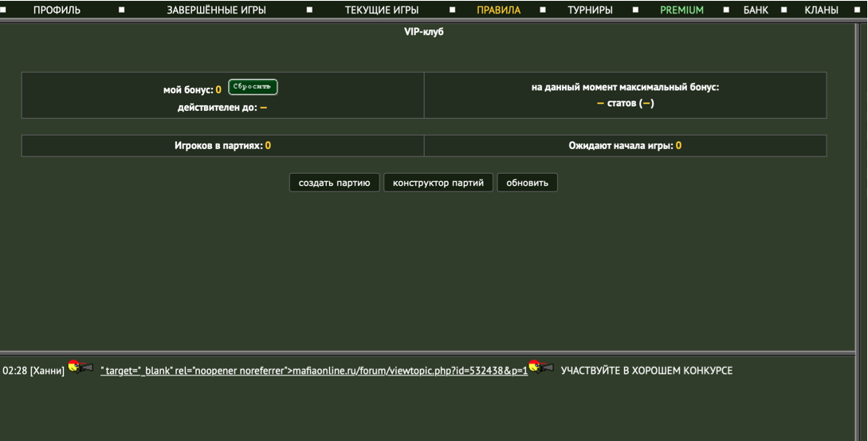The width and height of the screenshot is (868, 441).
Task: Open КЛАНЫ menu item
Action: coord(821,10)
